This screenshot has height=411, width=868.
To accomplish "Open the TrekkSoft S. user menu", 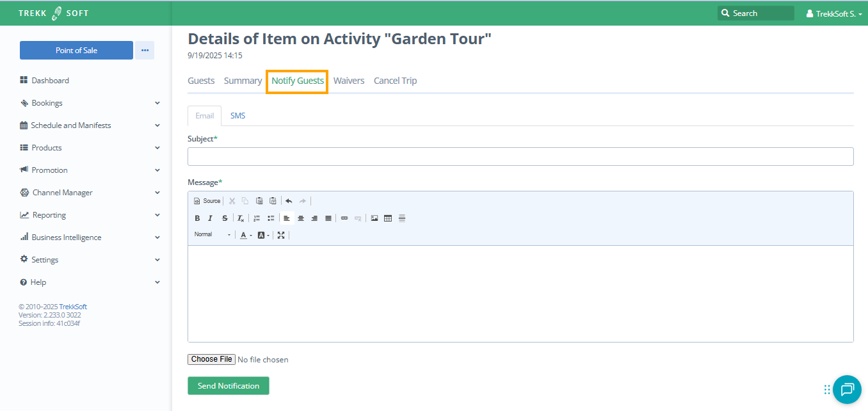I will [834, 13].
